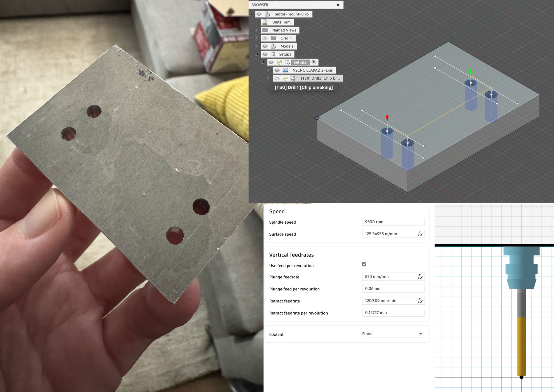Click the Units: mm document icon

point(265,22)
